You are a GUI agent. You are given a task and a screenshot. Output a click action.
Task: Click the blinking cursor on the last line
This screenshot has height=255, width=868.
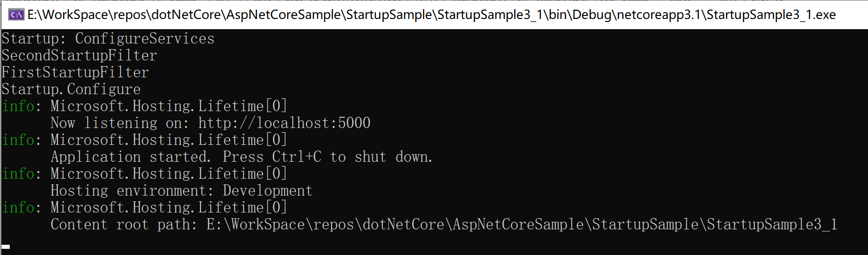(x=6, y=246)
